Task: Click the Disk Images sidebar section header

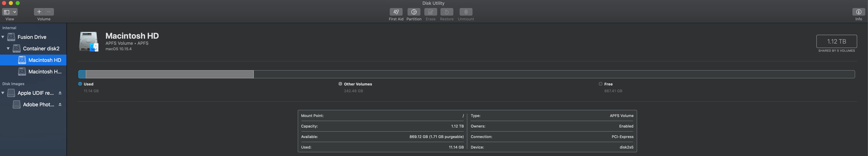Action: [13, 84]
